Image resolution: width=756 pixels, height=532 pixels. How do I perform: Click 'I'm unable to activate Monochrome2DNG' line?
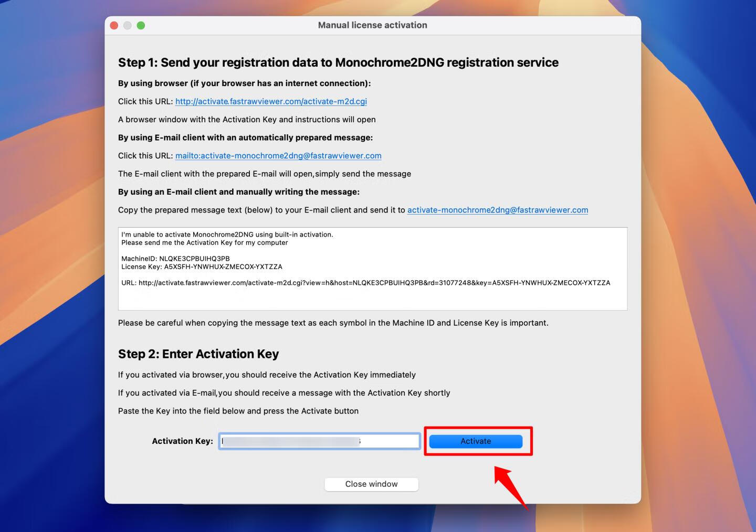(x=227, y=235)
